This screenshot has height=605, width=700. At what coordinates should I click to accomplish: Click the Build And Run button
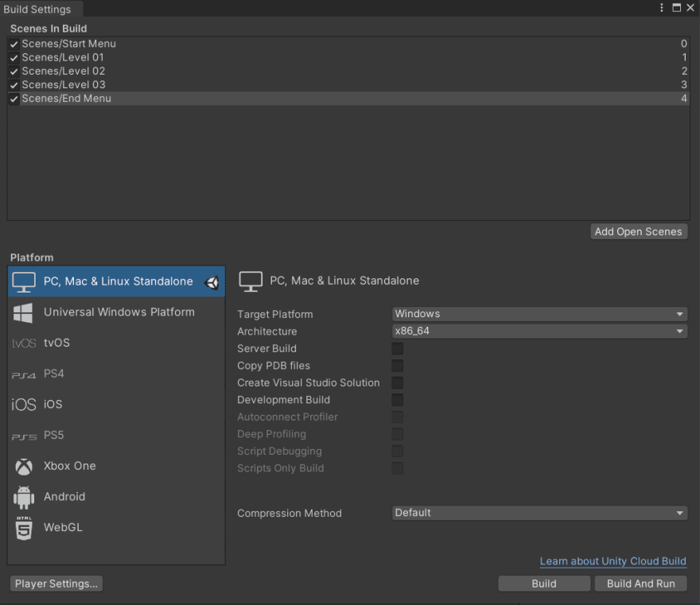[x=640, y=584]
